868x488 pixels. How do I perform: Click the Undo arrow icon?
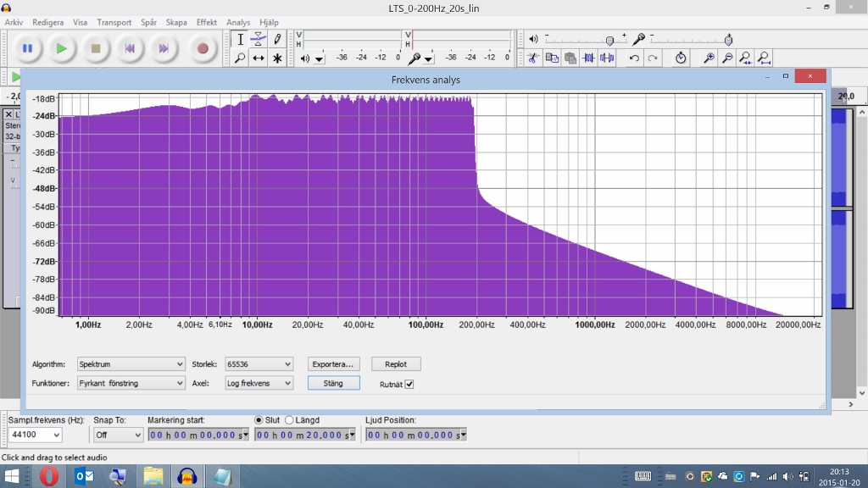(635, 58)
